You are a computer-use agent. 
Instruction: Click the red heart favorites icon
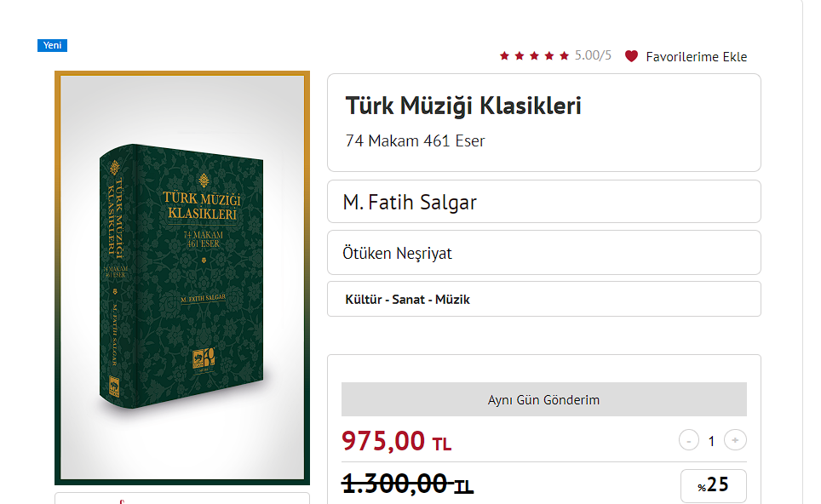point(631,56)
